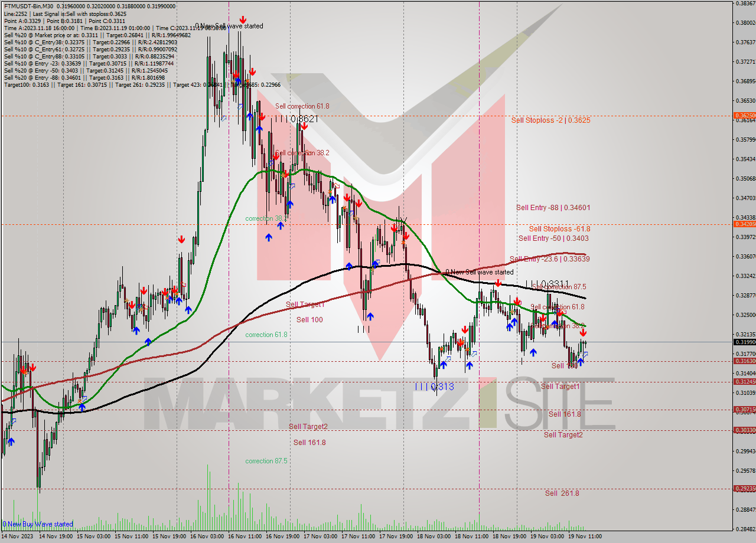Click the 'Sell correction 87.5' label

click(559, 287)
